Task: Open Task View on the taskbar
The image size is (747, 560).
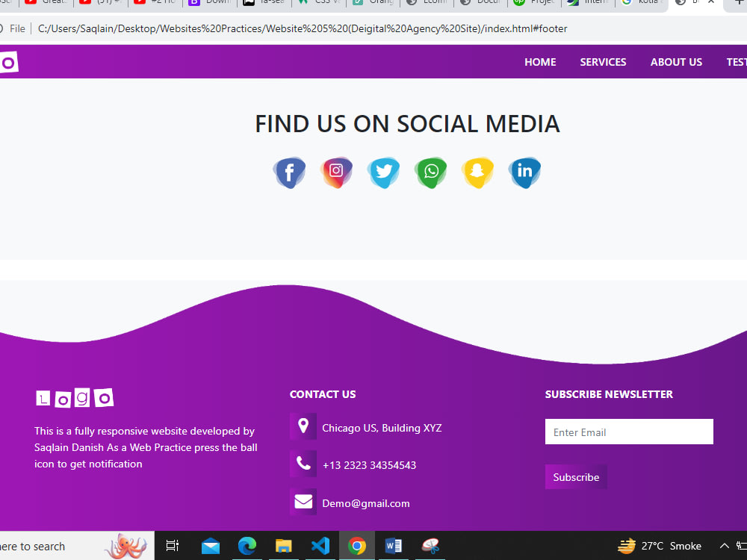Action: tap(172, 546)
